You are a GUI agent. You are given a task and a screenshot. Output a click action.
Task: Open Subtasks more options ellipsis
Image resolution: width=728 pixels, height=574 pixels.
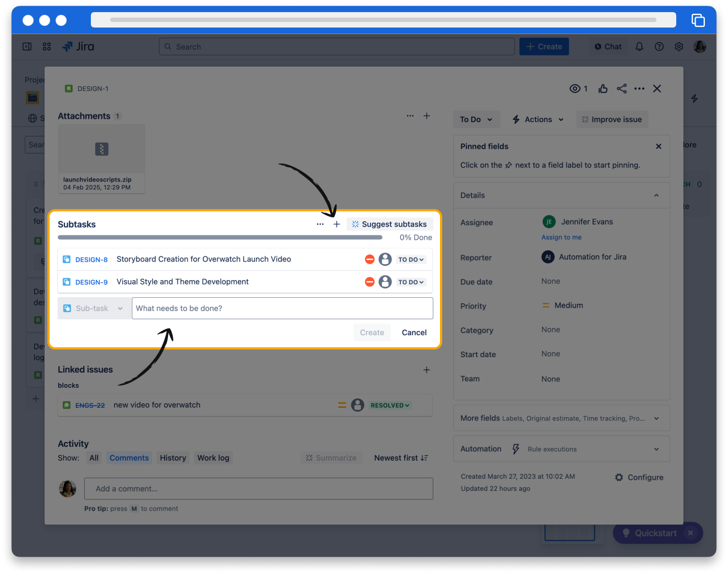point(320,225)
